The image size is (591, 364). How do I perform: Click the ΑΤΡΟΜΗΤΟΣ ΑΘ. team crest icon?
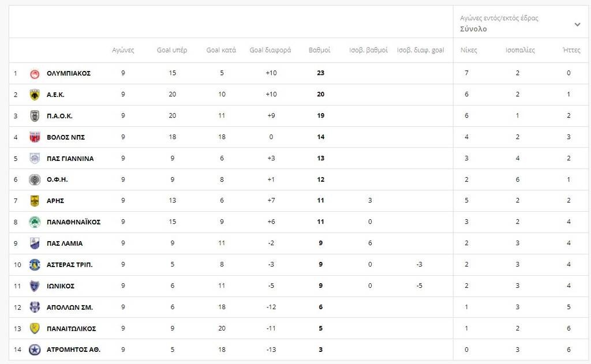coord(35,350)
